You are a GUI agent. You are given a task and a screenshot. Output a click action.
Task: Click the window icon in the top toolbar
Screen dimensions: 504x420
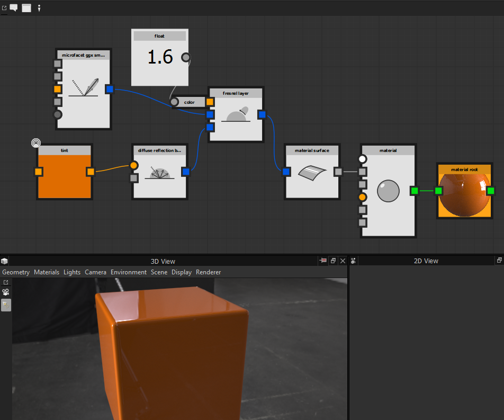[x=25, y=7]
